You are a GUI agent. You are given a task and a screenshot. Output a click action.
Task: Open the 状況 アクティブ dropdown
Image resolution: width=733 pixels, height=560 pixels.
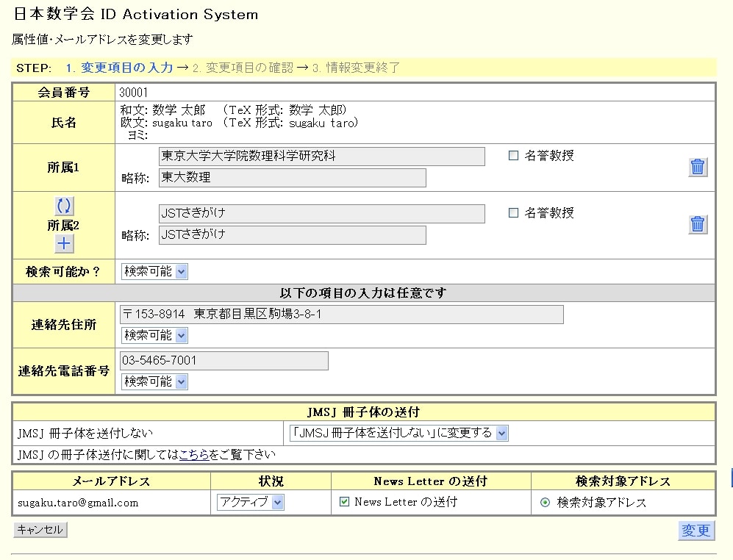250,503
